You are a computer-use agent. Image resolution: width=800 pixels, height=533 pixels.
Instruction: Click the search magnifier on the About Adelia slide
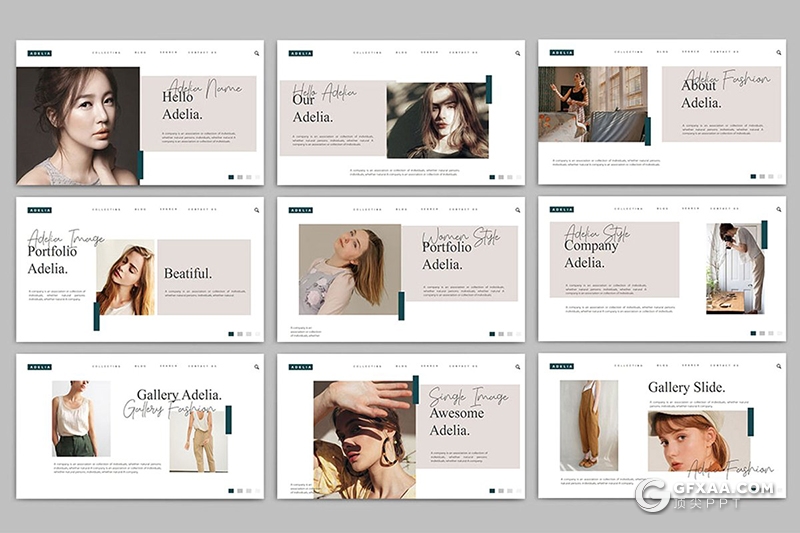778,53
